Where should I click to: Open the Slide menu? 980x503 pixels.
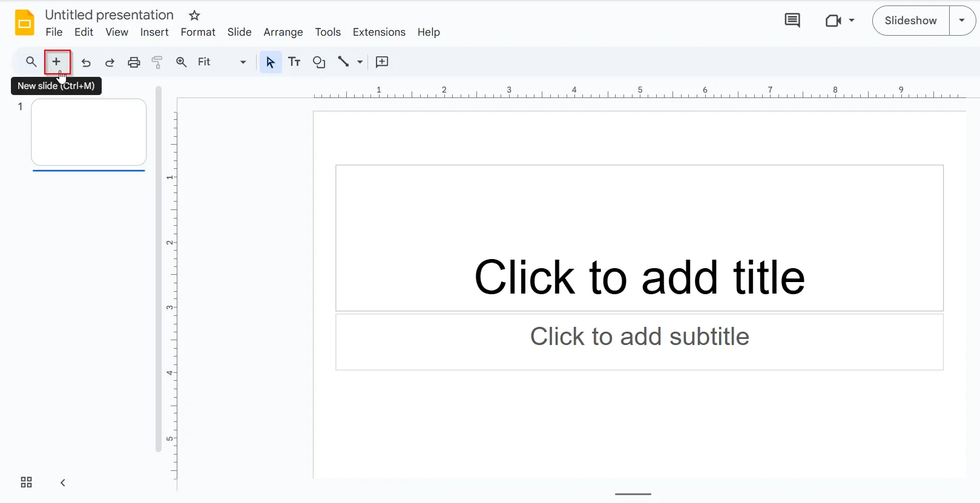tap(239, 32)
